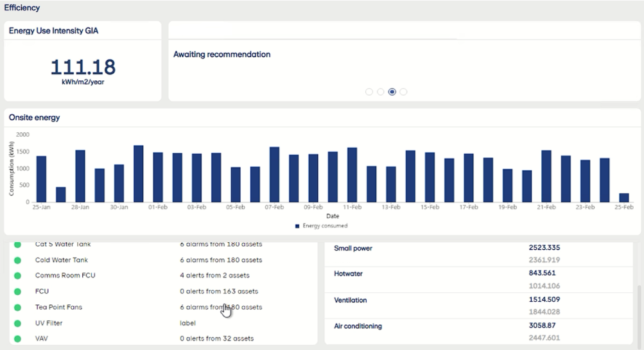Screen dimensions: 644x350
Task: Open the Cold Water Tank alarms summary
Action: coord(220,260)
